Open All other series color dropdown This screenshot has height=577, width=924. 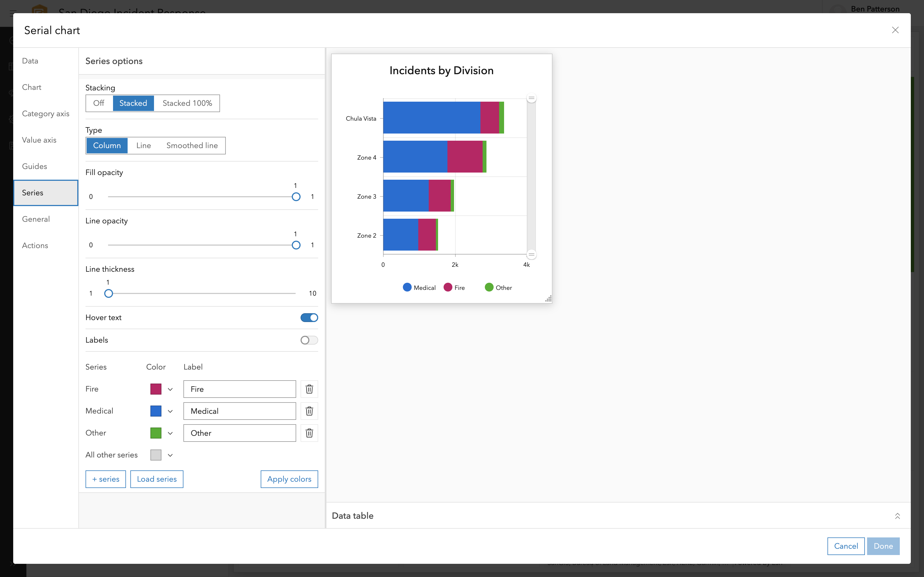(x=161, y=455)
